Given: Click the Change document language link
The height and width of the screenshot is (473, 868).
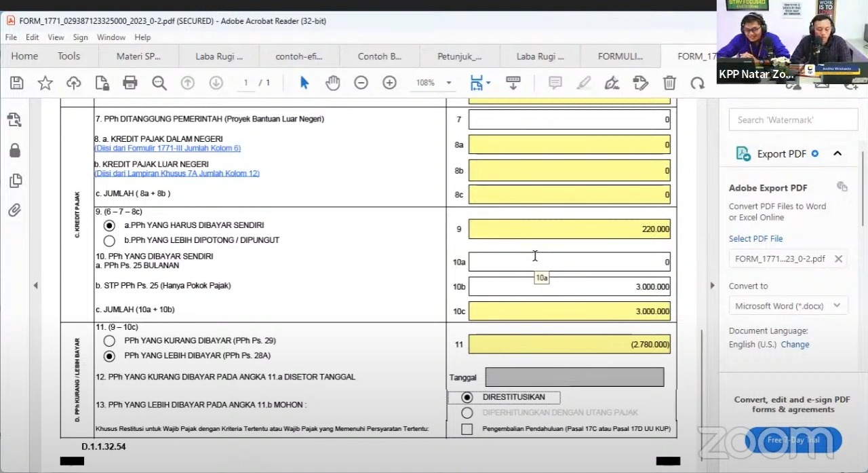Looking at the screenshot, I should click(795, 344).
